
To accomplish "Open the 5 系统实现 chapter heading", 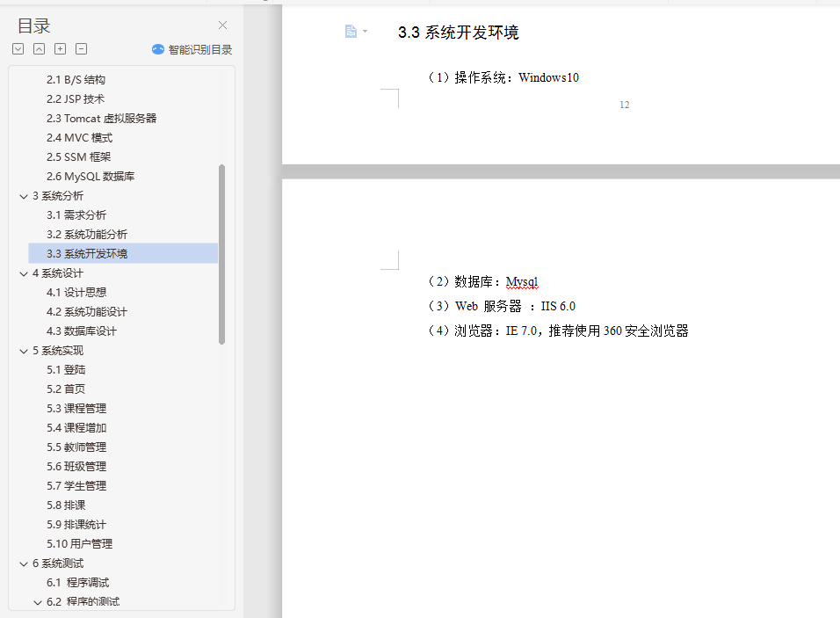I will tap(58, 351).
